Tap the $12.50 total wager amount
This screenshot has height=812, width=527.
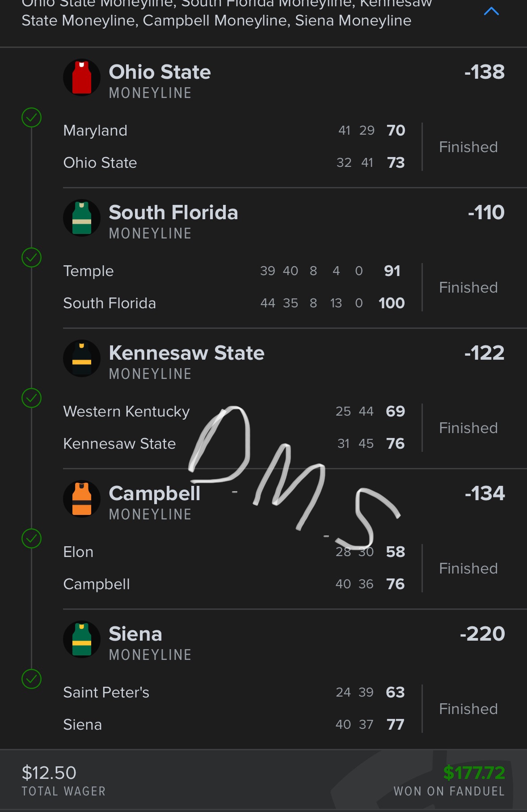pos(49,773)
